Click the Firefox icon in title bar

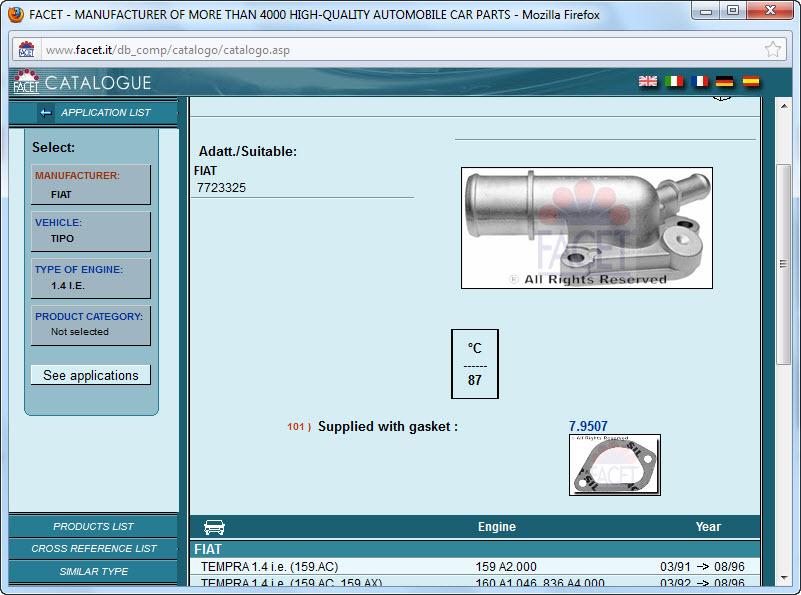pyautogui.click(x=16, y=14)
